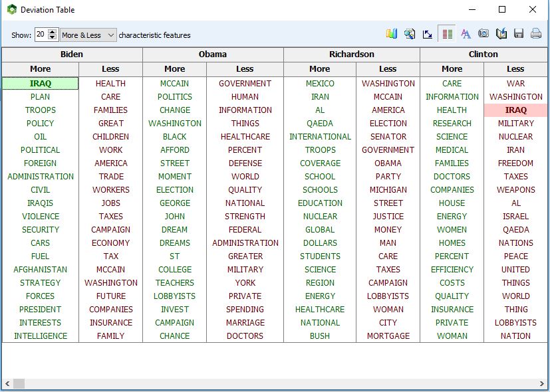Select the BUSH cell
The width and height of the screenshot is (550, 392).
pyautogui.click(x=320, y=336)
